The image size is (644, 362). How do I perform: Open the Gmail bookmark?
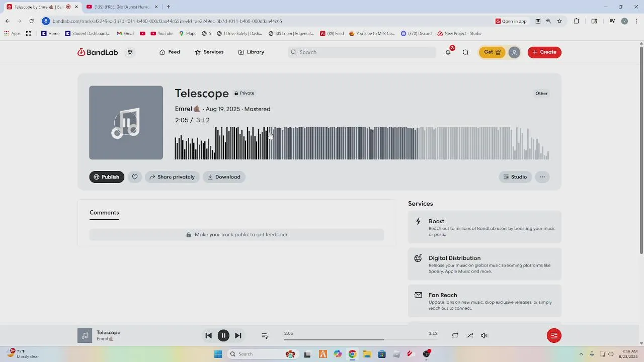[125, 34]
